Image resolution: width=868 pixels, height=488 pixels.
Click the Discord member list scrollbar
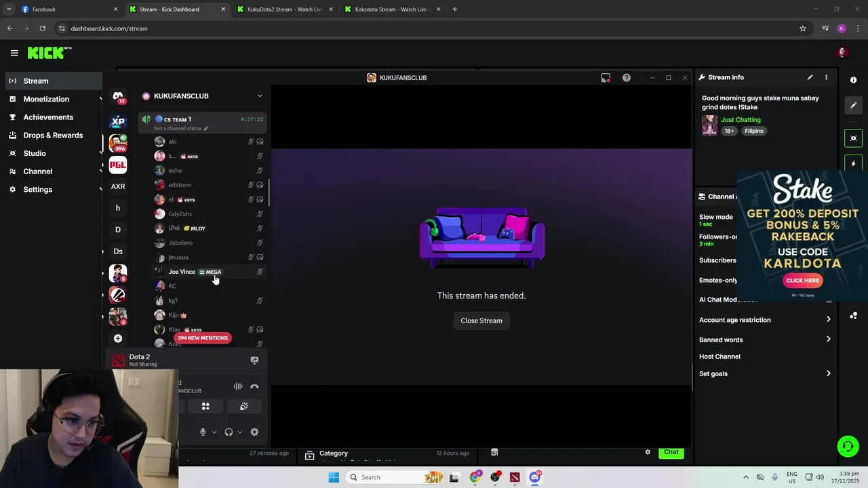coord(269,193)
